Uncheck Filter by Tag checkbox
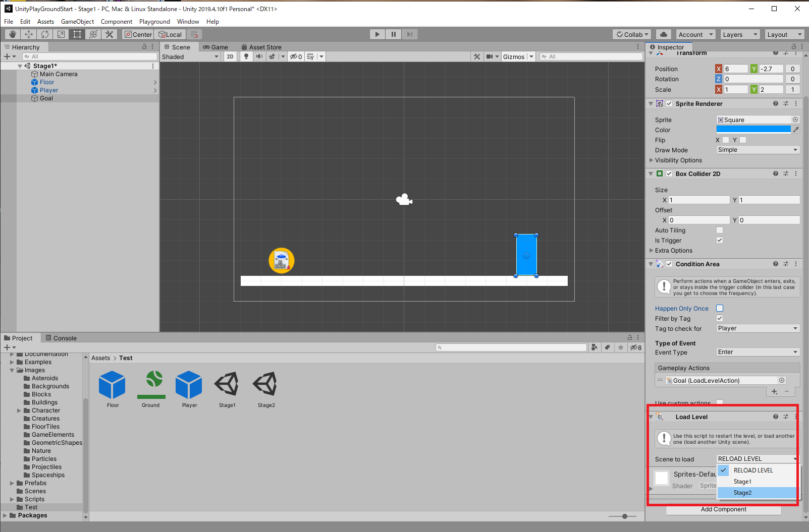 (720, 318)
